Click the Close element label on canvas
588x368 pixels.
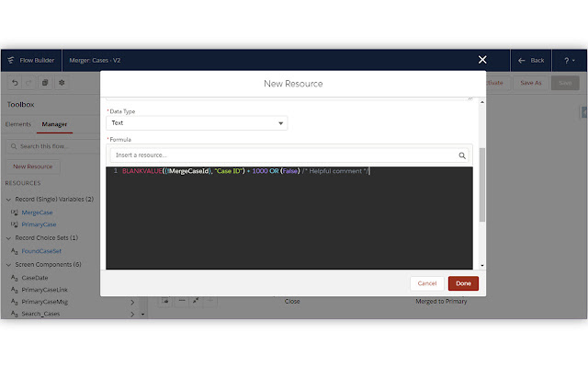pos(292,302)
